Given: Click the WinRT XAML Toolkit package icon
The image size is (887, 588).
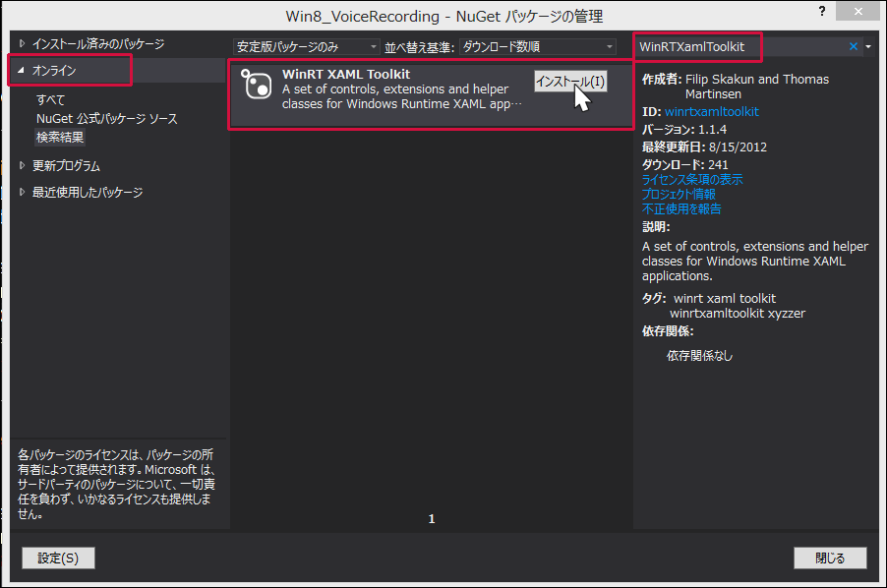Looking at the screenshot, I should (x=257, y=85).
